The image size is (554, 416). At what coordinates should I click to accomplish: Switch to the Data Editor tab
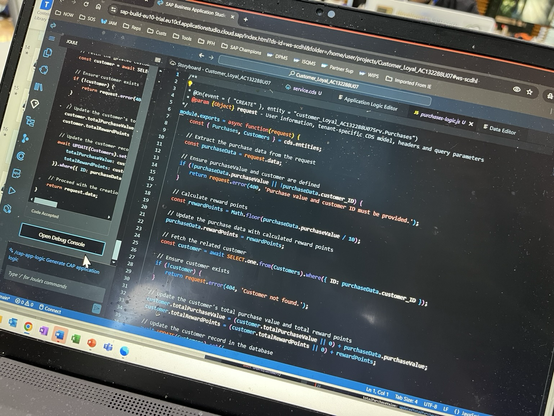[500, 130]
